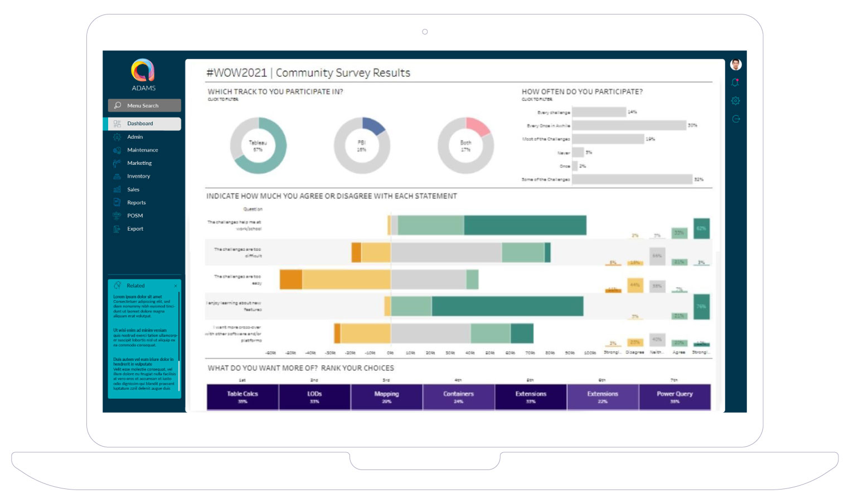Screen dimensions: 849x504
Task: Click the Sales chart icon in sidebar
Action: 117,189
